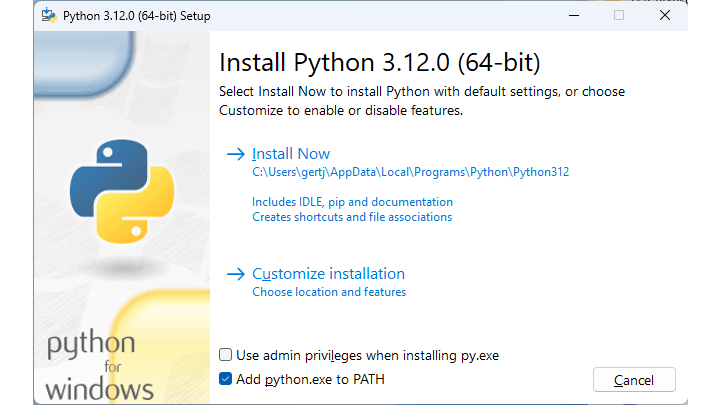Viewport: 720px width, 405px height.
Task: Minimize the Python Setup window
Action: click(x=573, y=16)
